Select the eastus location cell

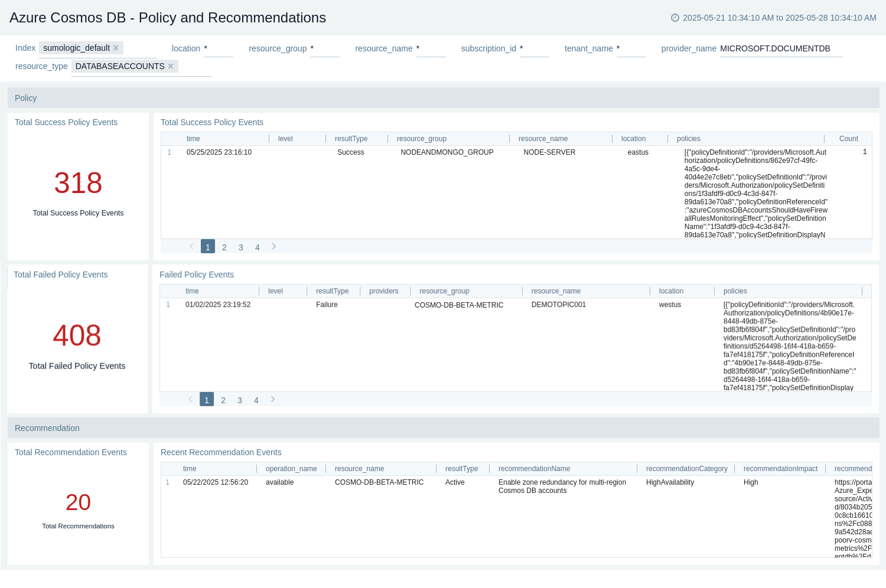(638, 152)
